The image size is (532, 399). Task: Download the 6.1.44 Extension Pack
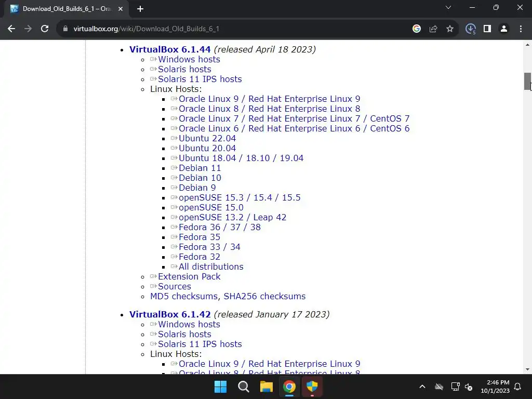pyautogui.click(x=189, y=276)
